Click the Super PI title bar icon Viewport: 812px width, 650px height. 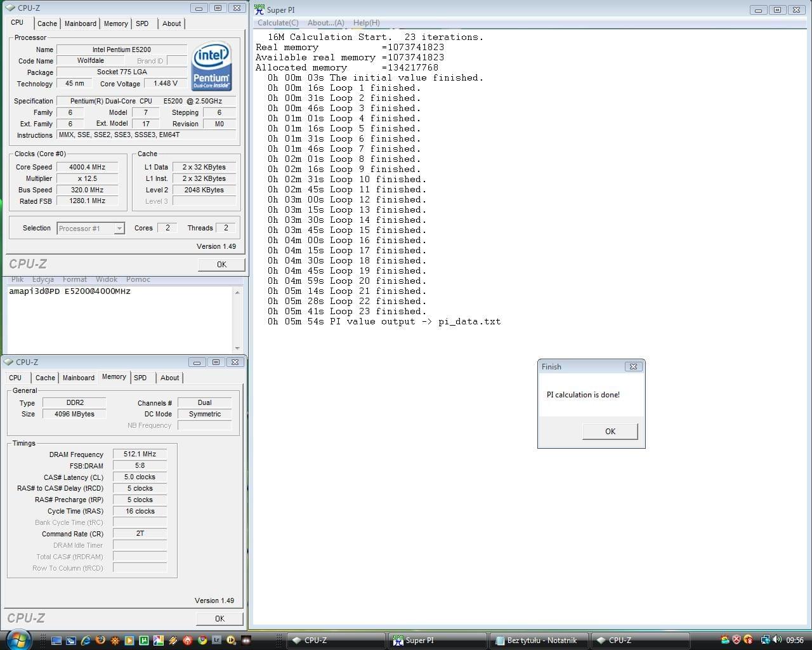point(259,9)
